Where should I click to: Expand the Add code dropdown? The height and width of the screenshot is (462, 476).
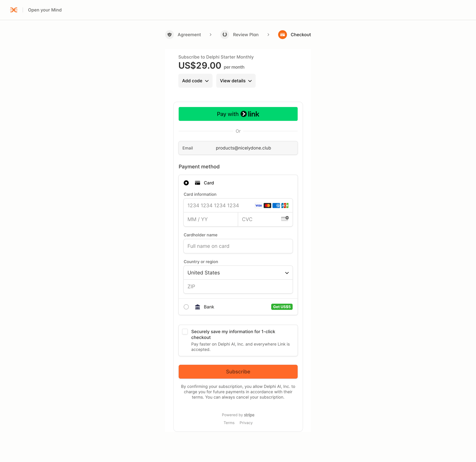[195, 81]
